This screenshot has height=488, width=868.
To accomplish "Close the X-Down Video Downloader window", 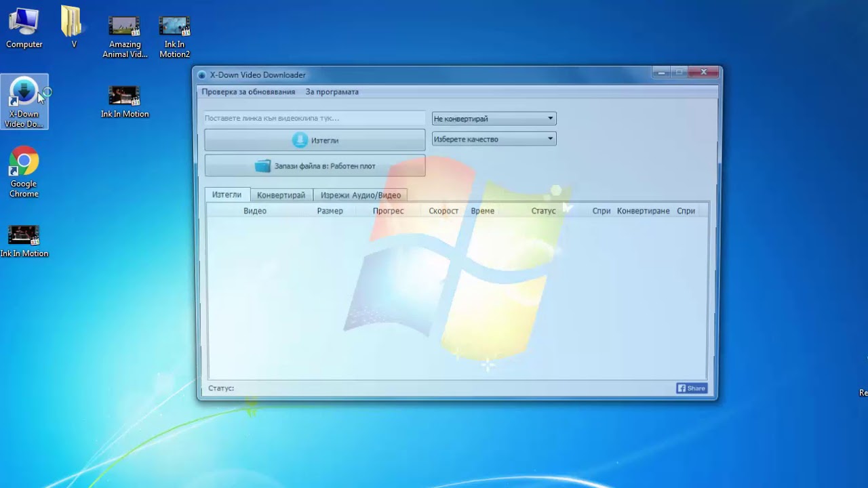I will point(703,72).
